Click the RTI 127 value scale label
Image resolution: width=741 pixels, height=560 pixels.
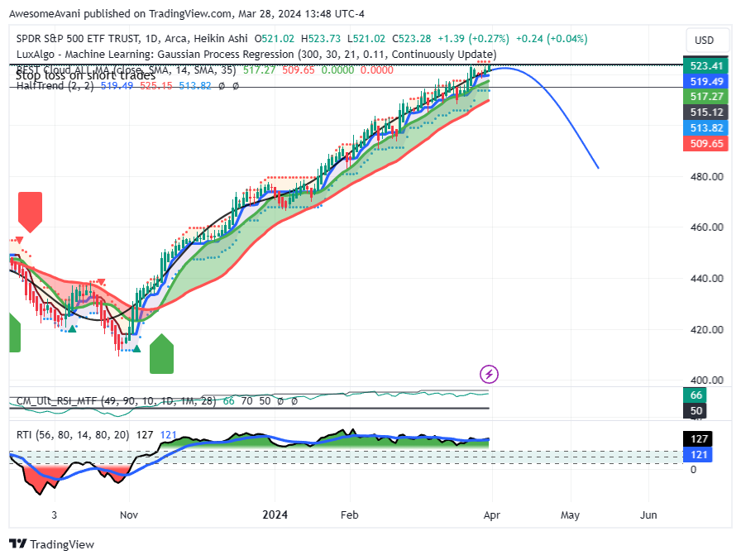tap(699, 439)
